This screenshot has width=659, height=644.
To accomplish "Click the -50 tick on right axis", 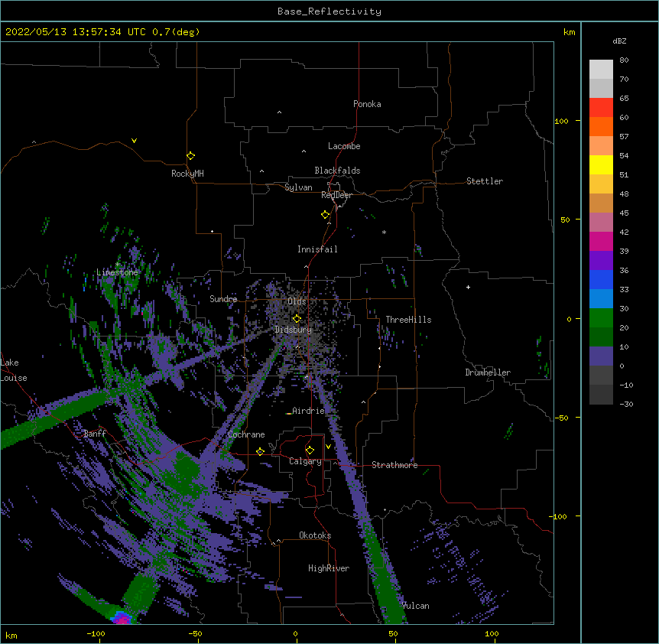I will coord(561,418).
